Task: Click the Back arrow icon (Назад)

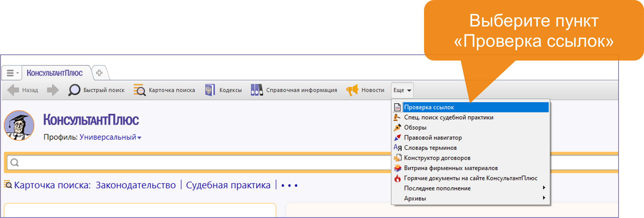Action: pyautogui.click(x=13, y=90)
